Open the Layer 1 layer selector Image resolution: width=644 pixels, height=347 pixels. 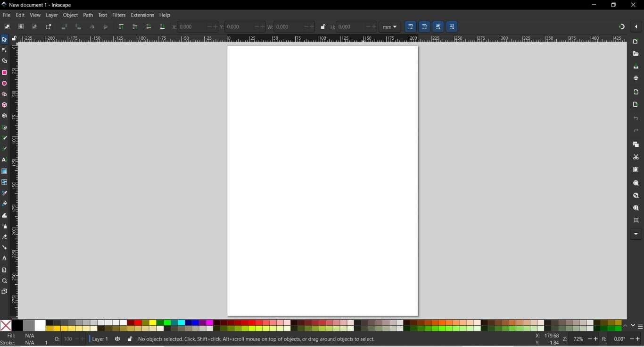(x=99, y=339)
